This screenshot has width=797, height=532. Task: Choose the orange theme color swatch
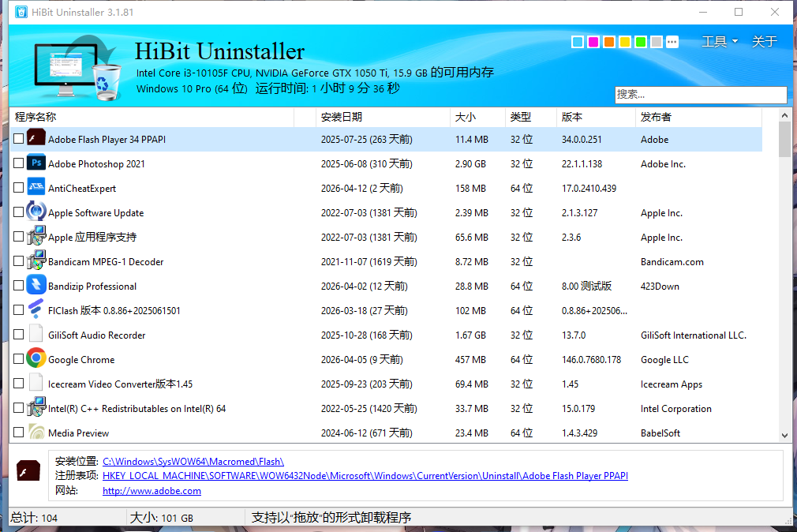coord(609,42)
